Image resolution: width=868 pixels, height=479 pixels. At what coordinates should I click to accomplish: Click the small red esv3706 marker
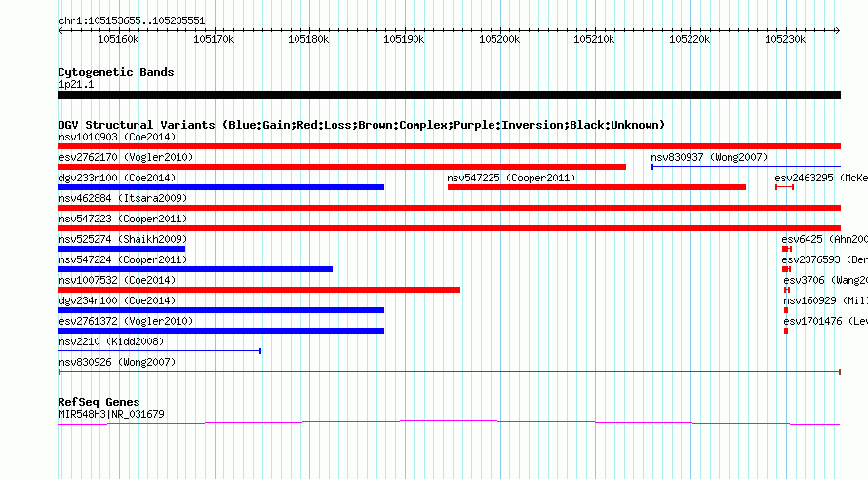tap(787, 290)
